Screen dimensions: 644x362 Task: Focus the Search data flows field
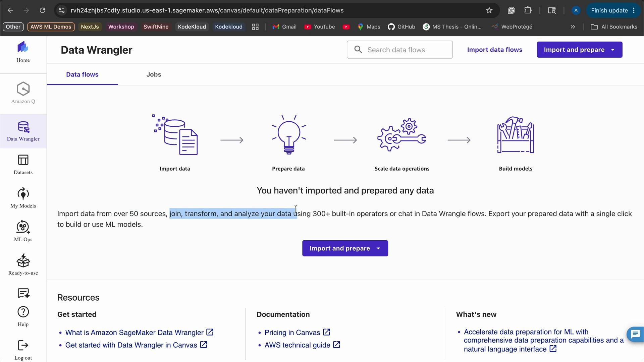click(x=399, y=50)
